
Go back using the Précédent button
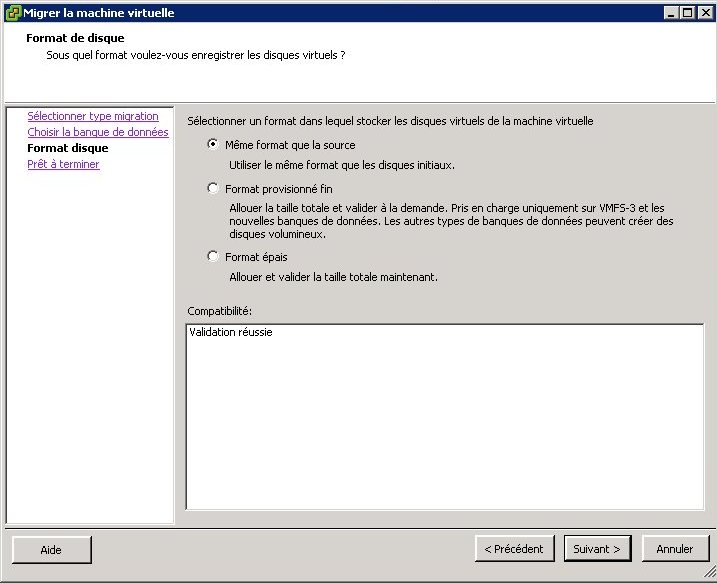pos(514,549)
